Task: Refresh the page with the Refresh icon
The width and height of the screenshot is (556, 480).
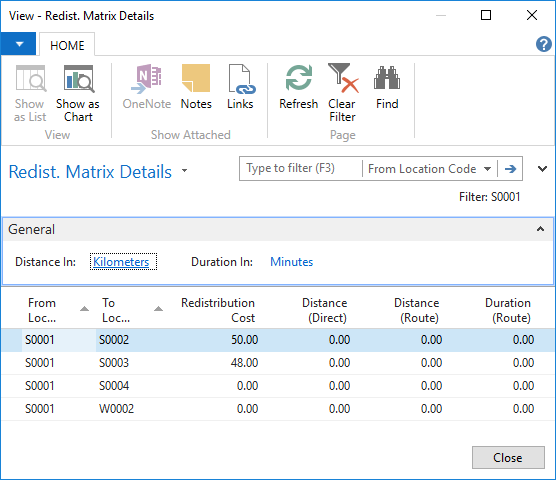Action: click(x=299, y=78)
